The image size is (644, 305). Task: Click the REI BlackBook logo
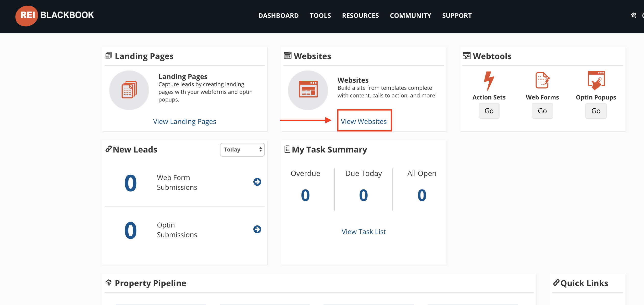(x=55, y=16)
